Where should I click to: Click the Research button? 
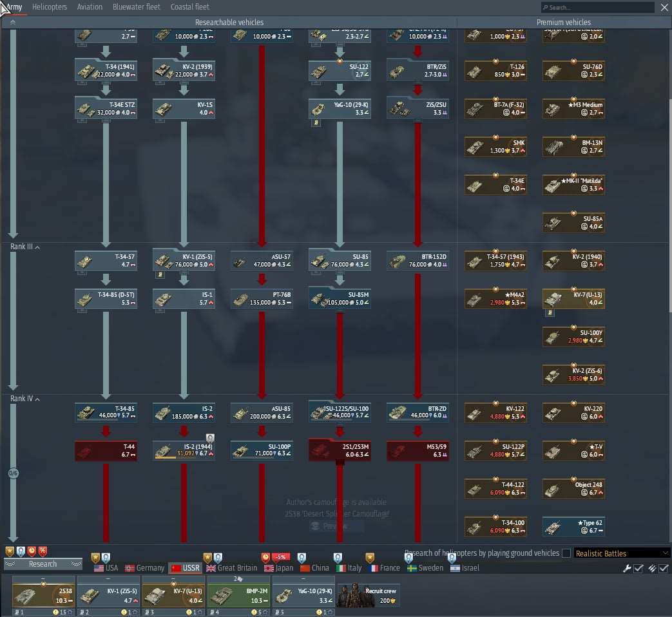(x=43, y=564)
